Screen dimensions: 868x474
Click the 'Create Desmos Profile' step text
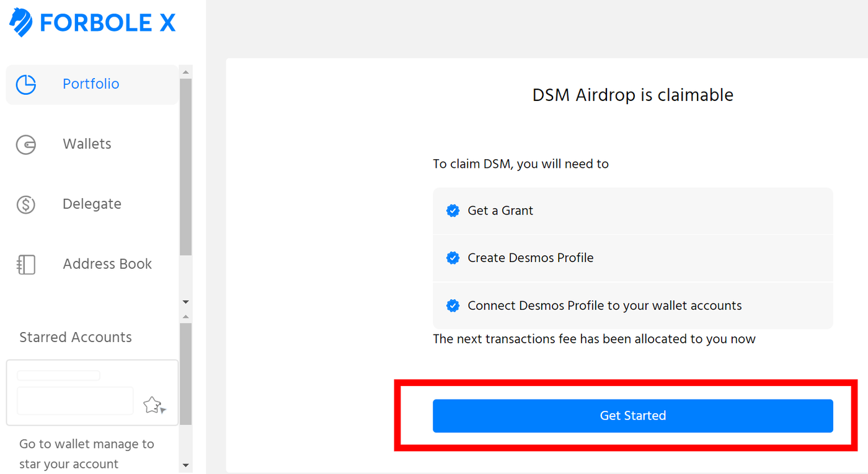point(531,258)
